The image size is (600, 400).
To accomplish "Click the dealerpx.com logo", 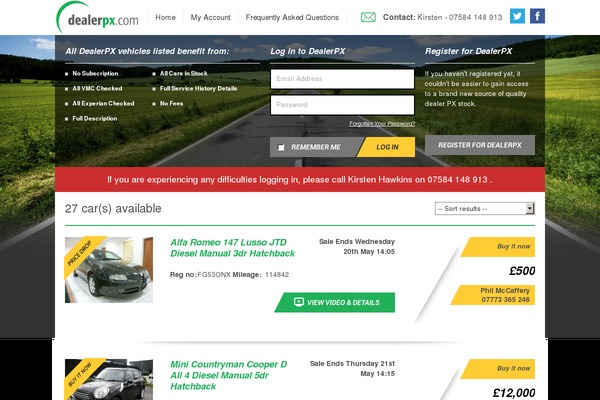I will [x=98, y=18].
